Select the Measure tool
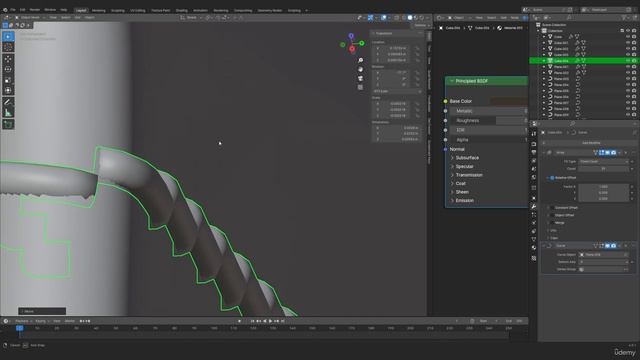640x360 pixels. (8, 113)
